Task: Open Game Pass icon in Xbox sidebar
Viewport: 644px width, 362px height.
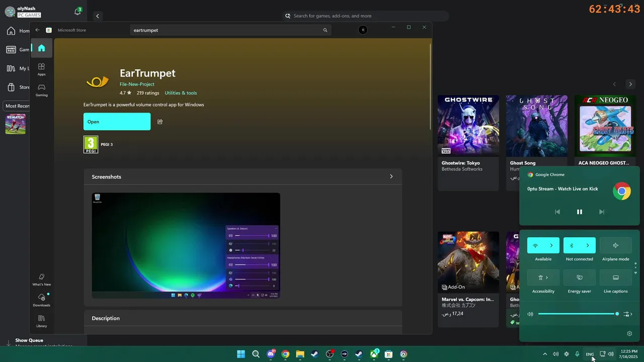Action: [x=11, y=50]
